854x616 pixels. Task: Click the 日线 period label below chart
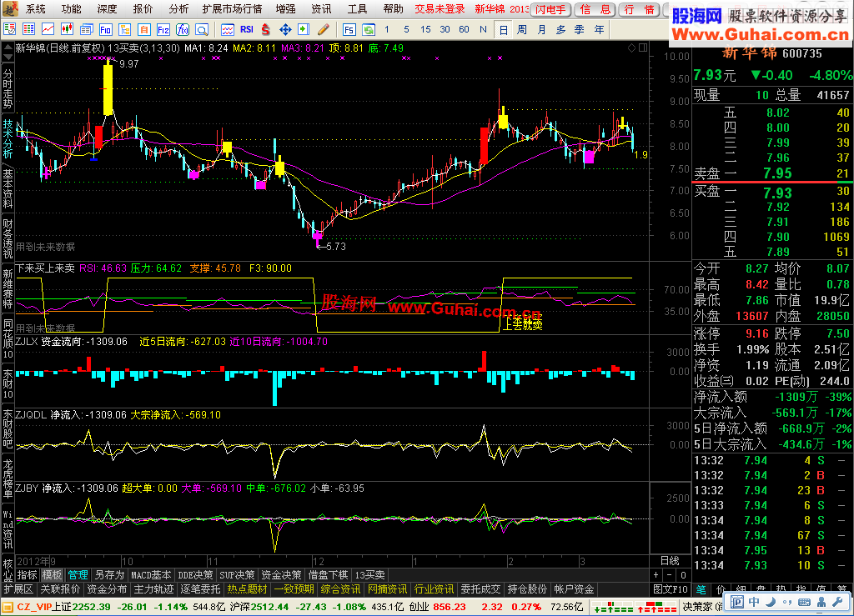click(x=670, y=561)
